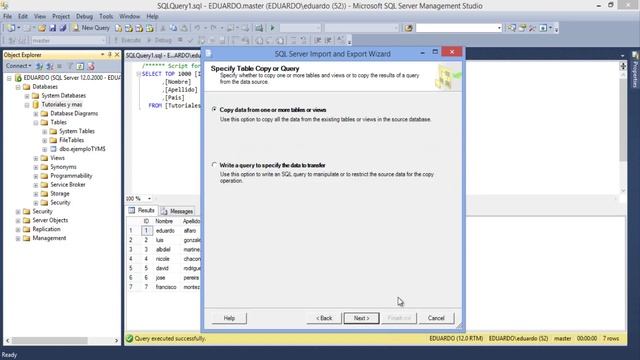Select Write a query to specify data
Screen dimensions: 640x360
(214, 165)
